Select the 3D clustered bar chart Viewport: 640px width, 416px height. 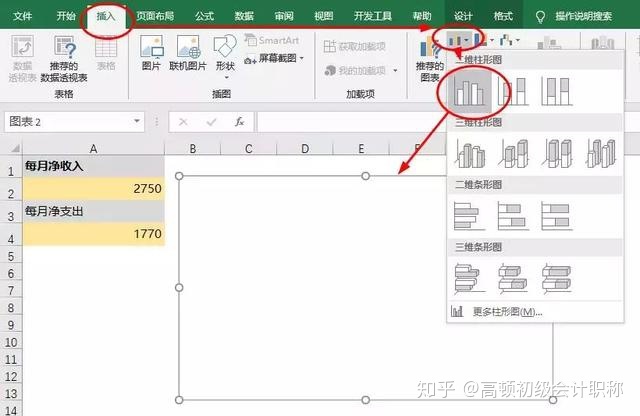(469, 278)
